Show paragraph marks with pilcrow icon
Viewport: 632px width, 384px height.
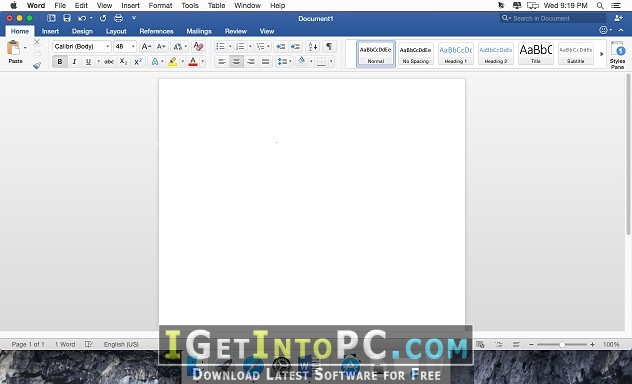[x=329, y=46]
